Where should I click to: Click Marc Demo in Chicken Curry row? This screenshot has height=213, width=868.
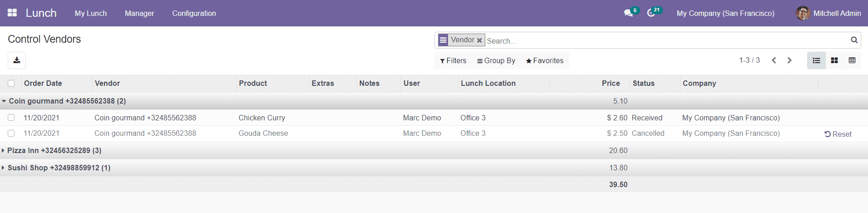coord(422,118)
